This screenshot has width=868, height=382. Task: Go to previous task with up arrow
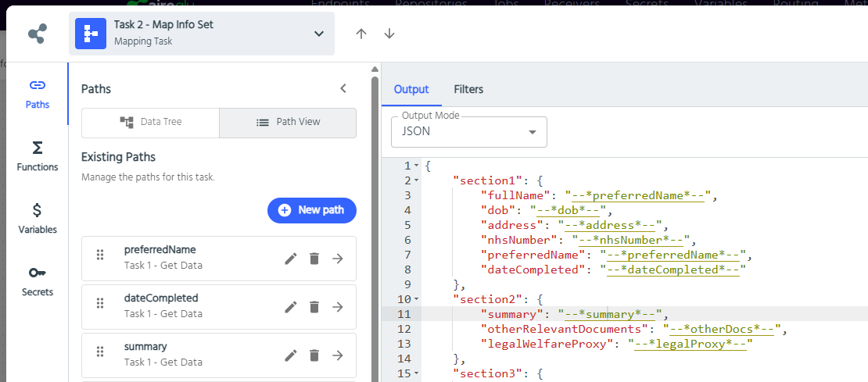(360, 34)
